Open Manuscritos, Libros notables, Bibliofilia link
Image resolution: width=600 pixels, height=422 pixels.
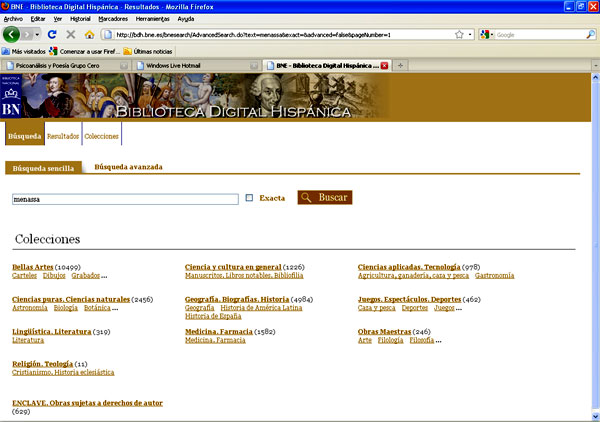(244, 275)
